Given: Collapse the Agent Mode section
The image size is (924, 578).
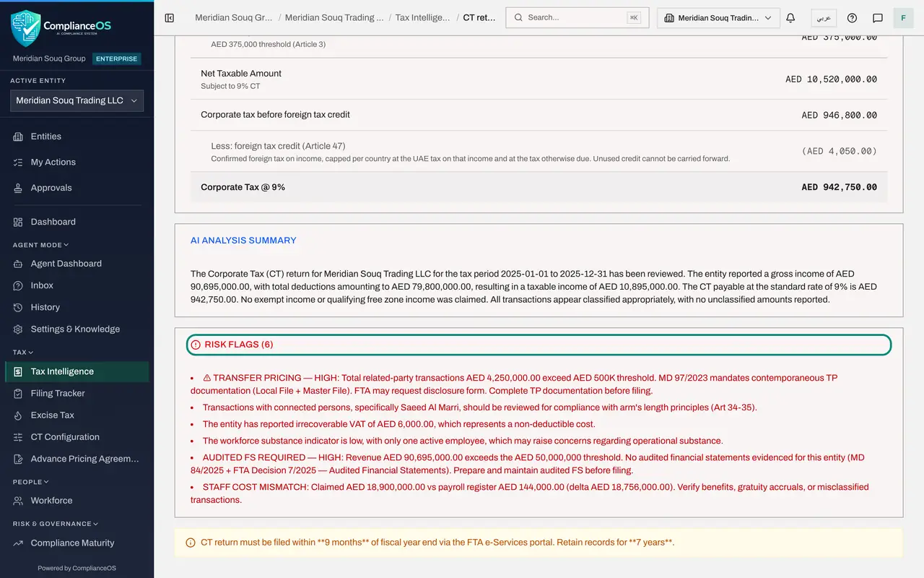Looking at the screenshot, I should tap(40, 245).
